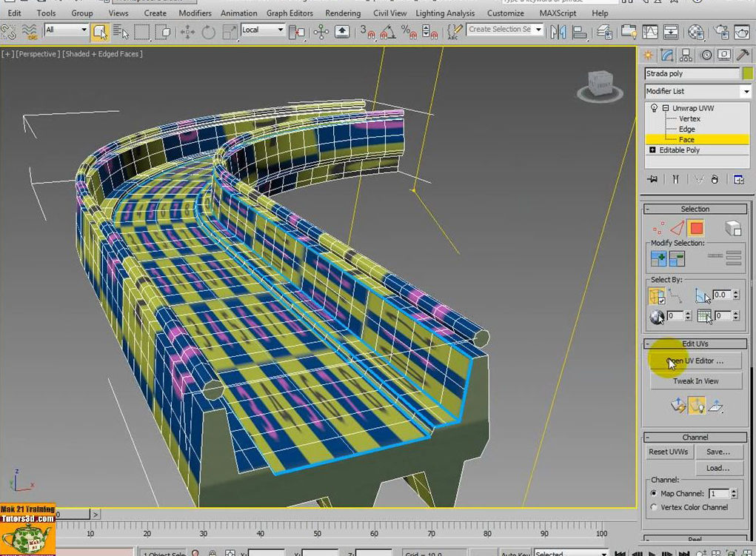Viewport: 756px width, 556px height.
Task: Click the Strada poly object color swatch
Action: (747, 73)
